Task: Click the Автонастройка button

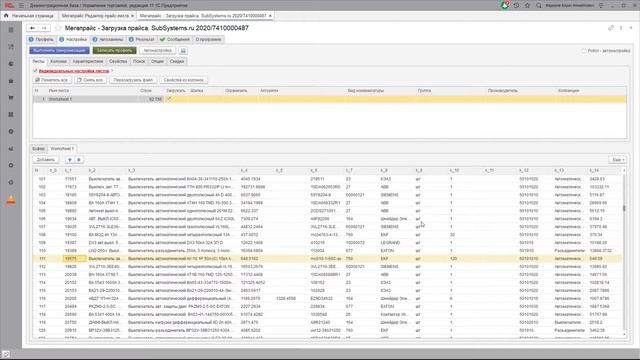Action: click(x=158, y=50)
